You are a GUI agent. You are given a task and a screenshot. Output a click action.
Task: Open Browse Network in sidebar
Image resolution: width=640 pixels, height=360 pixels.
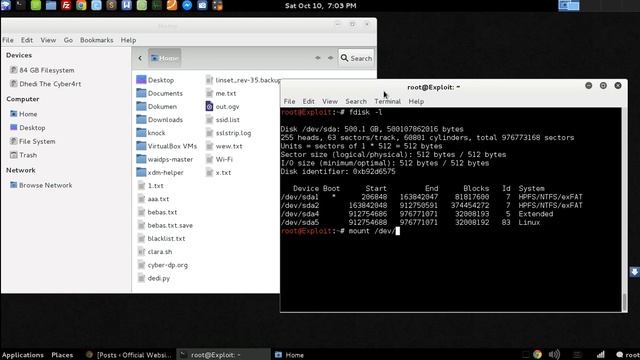41,185
